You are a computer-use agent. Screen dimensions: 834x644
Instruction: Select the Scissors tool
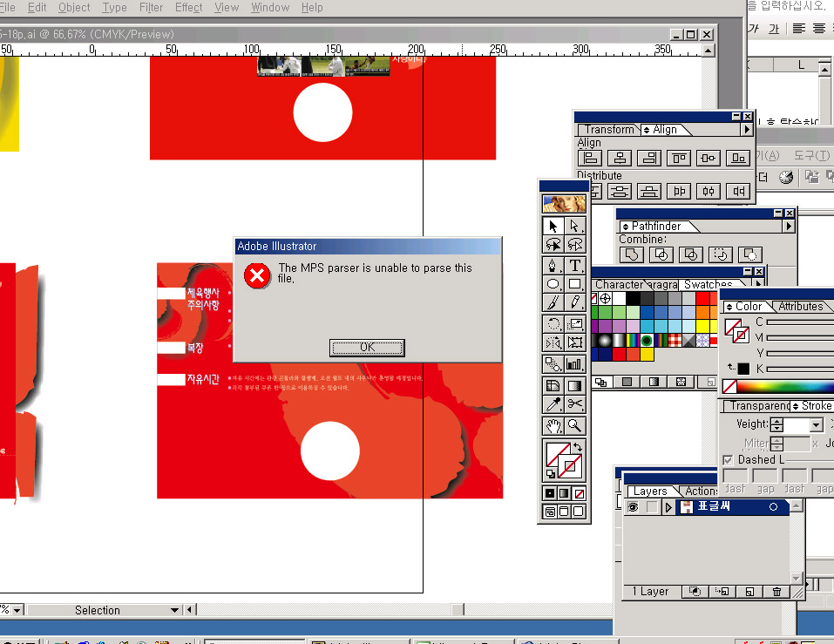coord(575,404)
